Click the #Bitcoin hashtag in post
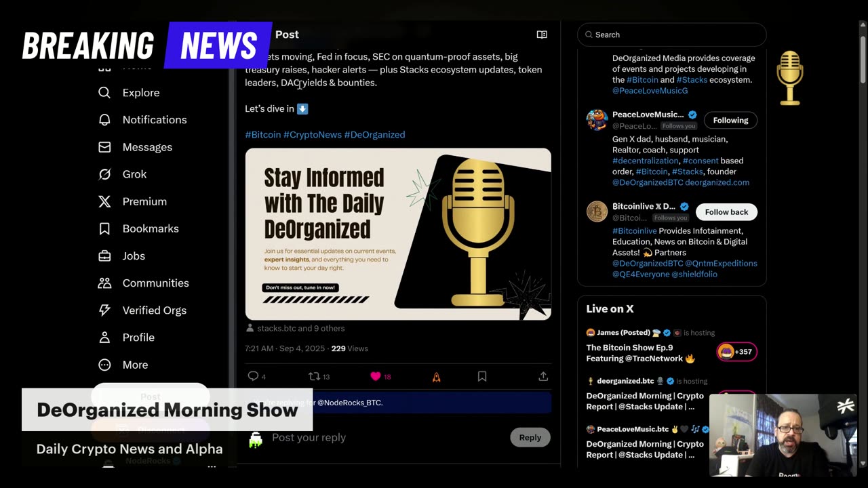The height and width of the screenshot is (488, 868). click(x=262, y=134)
